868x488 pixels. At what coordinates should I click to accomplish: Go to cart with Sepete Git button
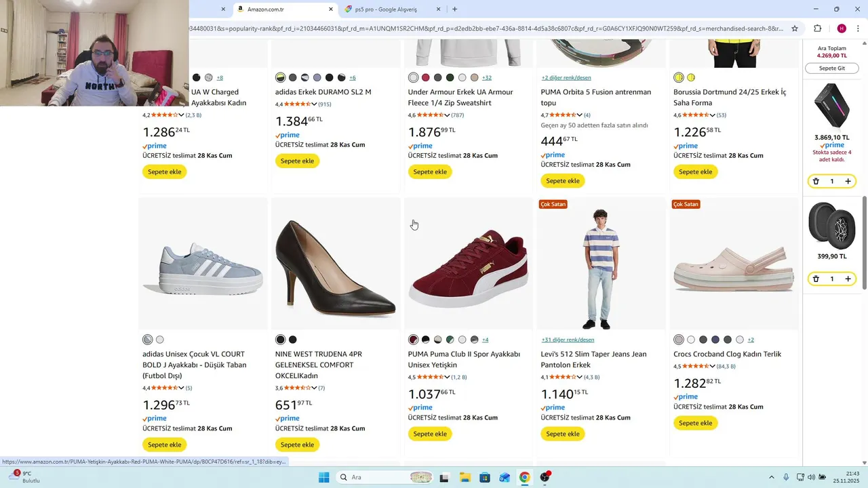click(832, 68)
